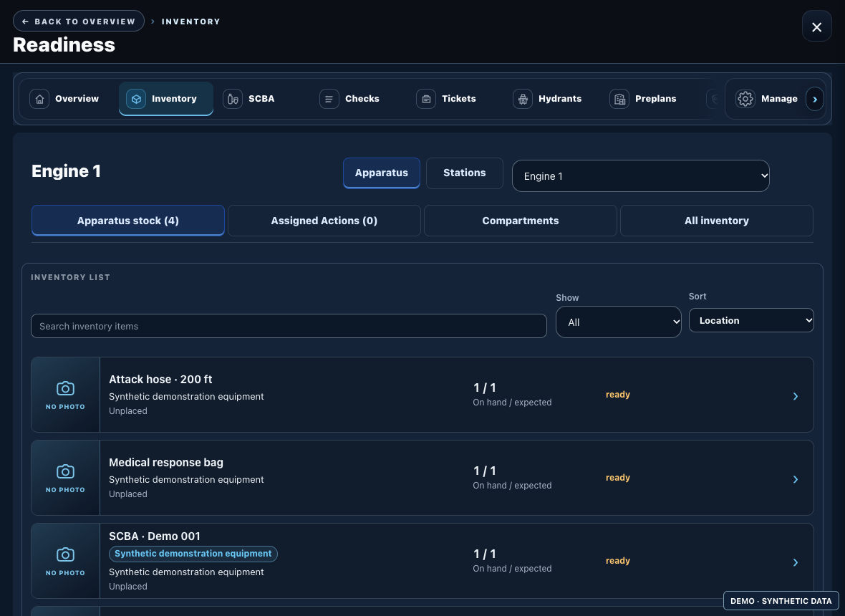This screenshot has height=616, width=845.
Task: Switch to the Stations toggle
Action: tap(465, 173)
